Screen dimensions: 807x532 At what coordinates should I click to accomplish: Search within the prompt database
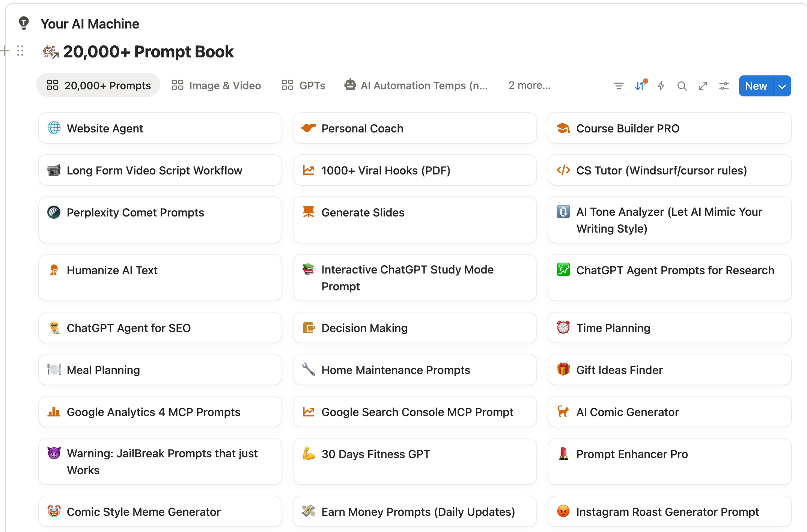tap(682, 86)
